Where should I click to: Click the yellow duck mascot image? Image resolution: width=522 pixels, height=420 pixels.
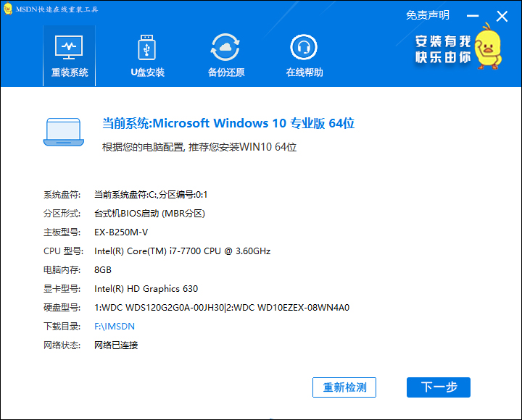488,46
